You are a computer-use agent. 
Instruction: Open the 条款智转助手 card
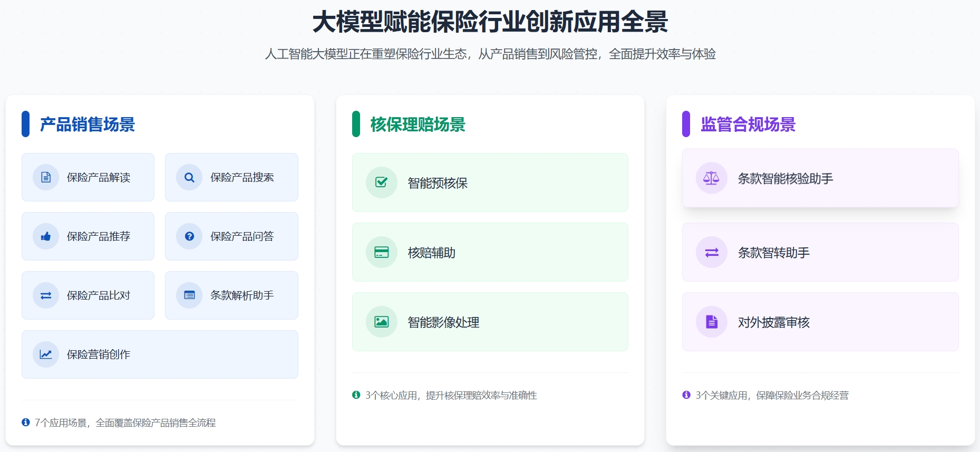click(820, 252)
